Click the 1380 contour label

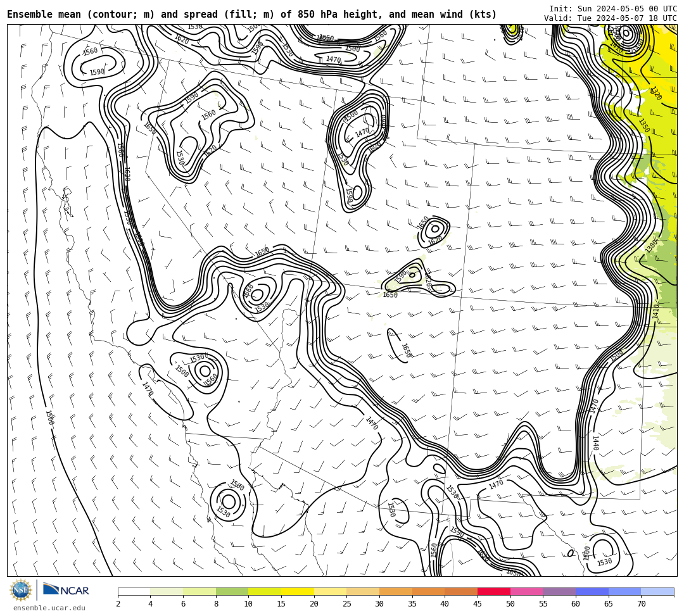650,246
